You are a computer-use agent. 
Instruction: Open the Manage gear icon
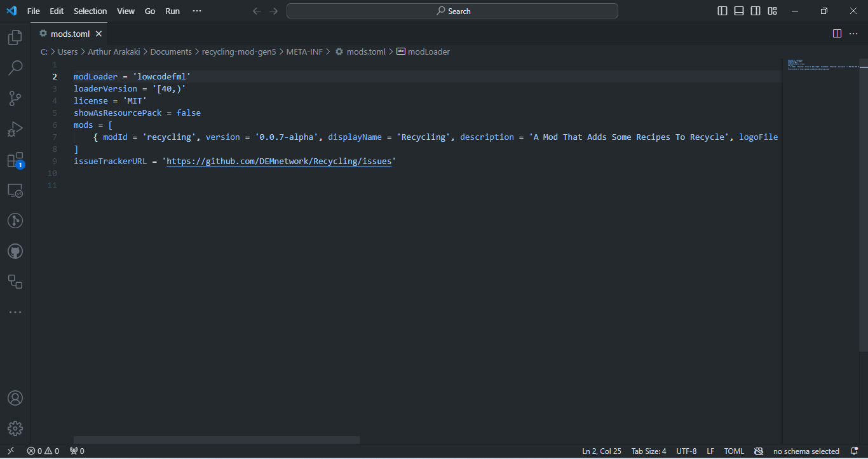(15, 428)
